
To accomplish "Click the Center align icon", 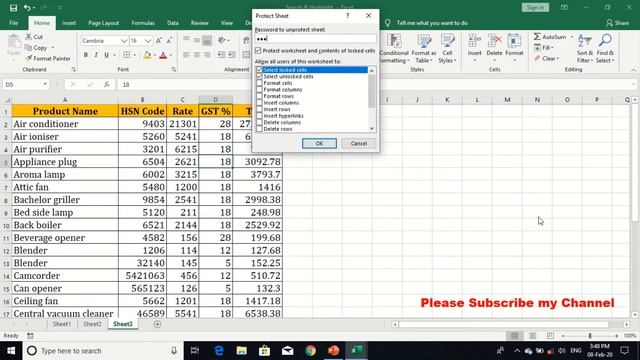I will [x=197, y=55].
